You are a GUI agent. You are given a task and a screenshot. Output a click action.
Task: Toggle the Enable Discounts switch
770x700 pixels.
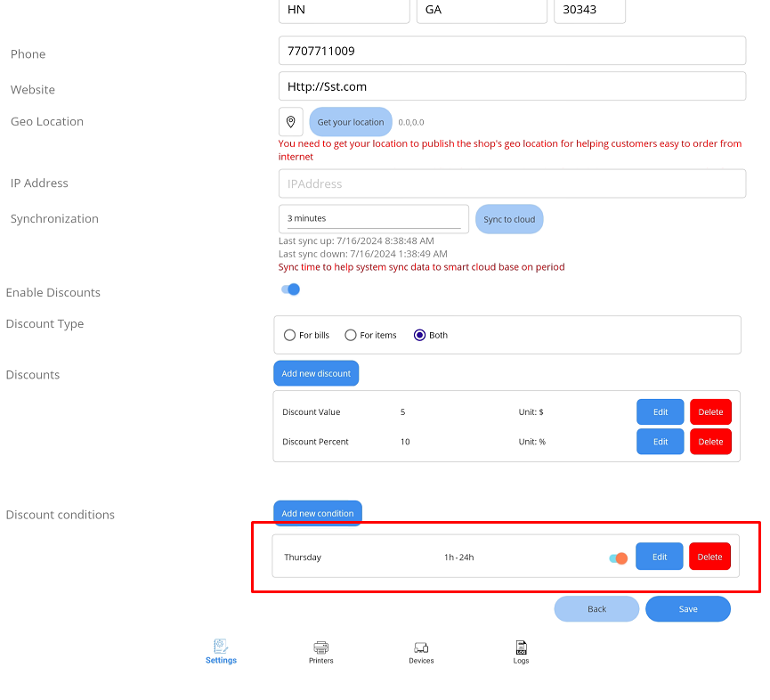point(290,289)
